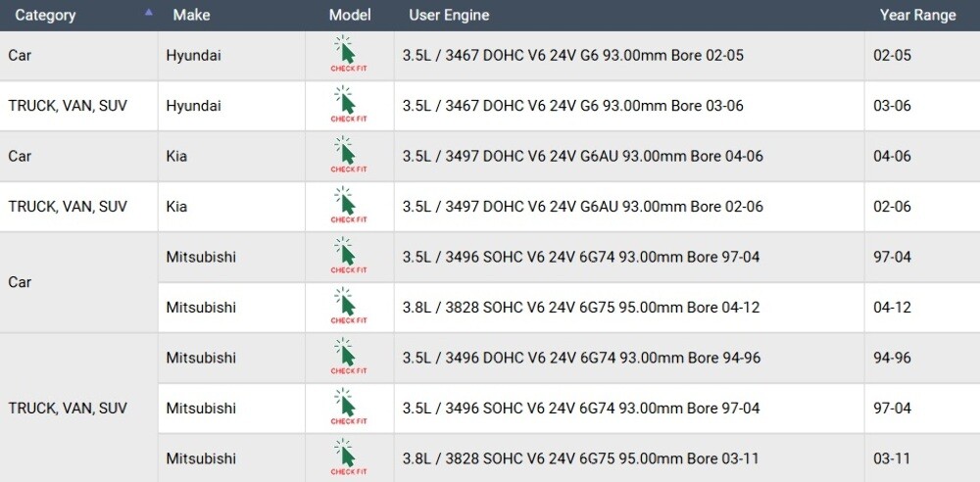Click Car category cell in Kia row
Image resolution: width=980 pixels, height=482 pixels.
[78, 156]
